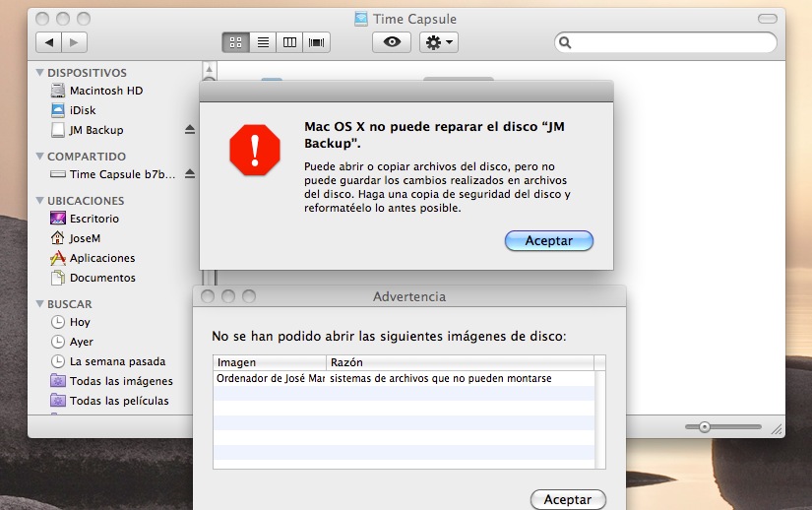Click the Time Capsule title proxy icon
This screenshot has width=812, height=510.
[x=361, y=19]
